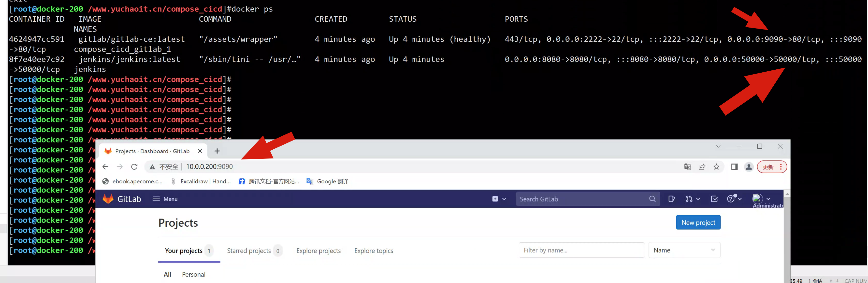Bookmark this page with star icon
This screenshot has height=283, width=868.
(716, 167)
